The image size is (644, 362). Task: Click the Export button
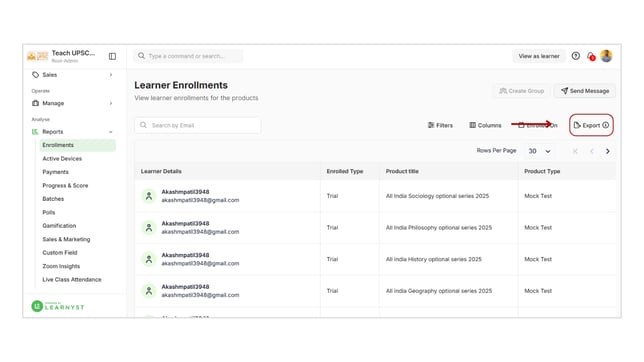click(591, 125)
